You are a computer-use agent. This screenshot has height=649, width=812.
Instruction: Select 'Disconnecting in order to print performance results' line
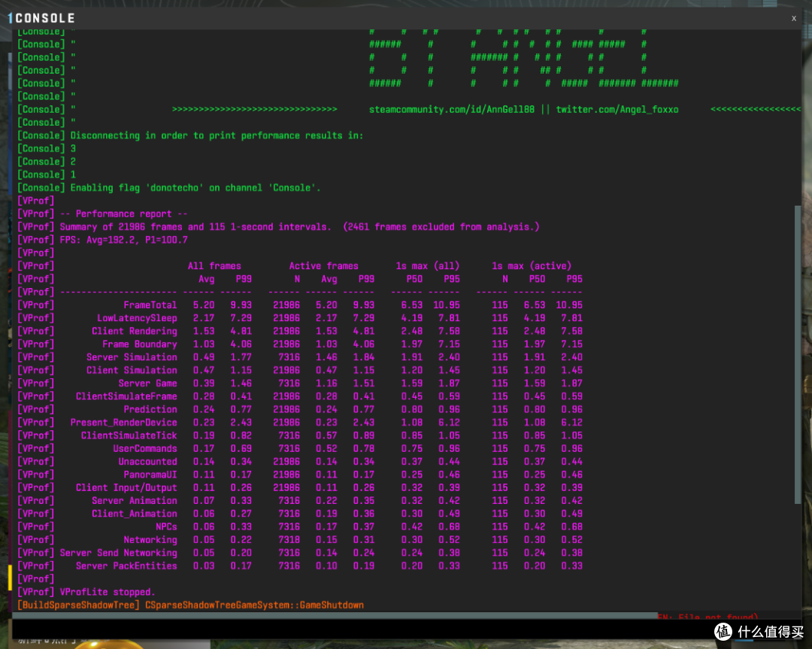[x=190, y=135]
